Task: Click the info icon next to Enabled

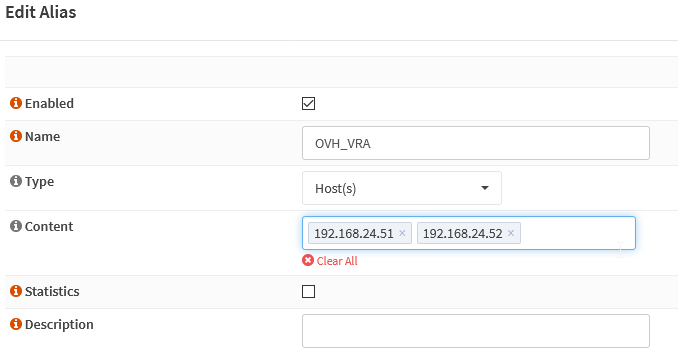Action: (x=16, y=103)
